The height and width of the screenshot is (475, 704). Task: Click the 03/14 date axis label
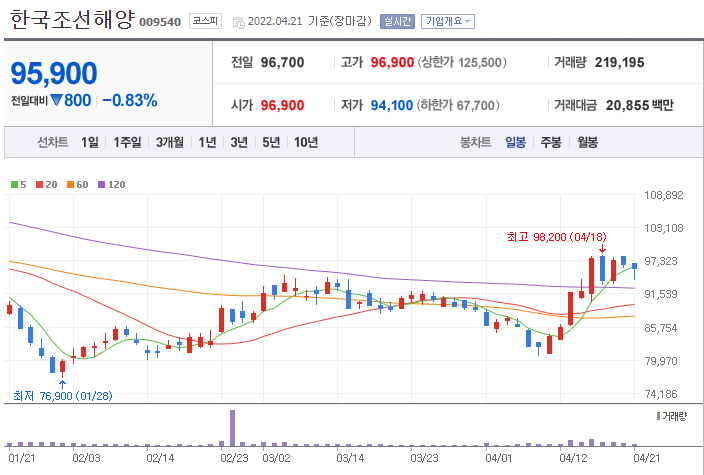tap(350, 458)
